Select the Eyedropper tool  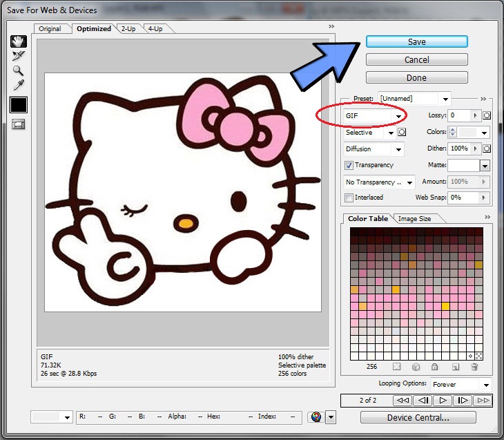click(19, 85)
